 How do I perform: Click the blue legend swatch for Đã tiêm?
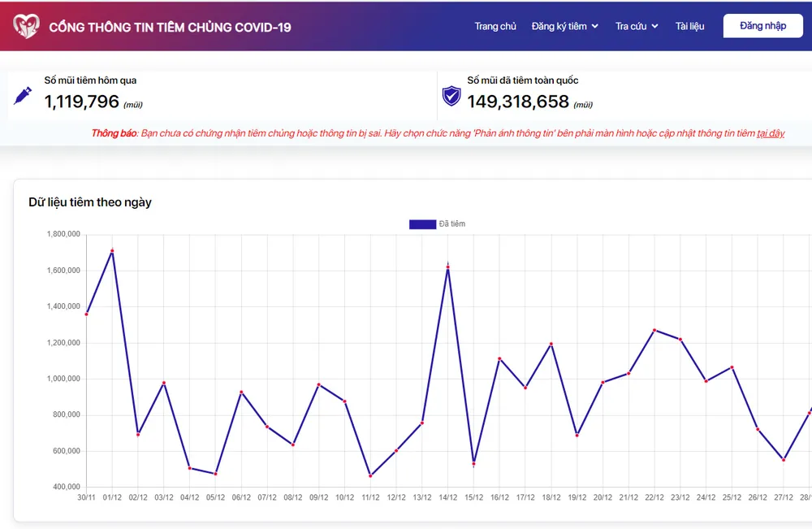coord(422,224)
